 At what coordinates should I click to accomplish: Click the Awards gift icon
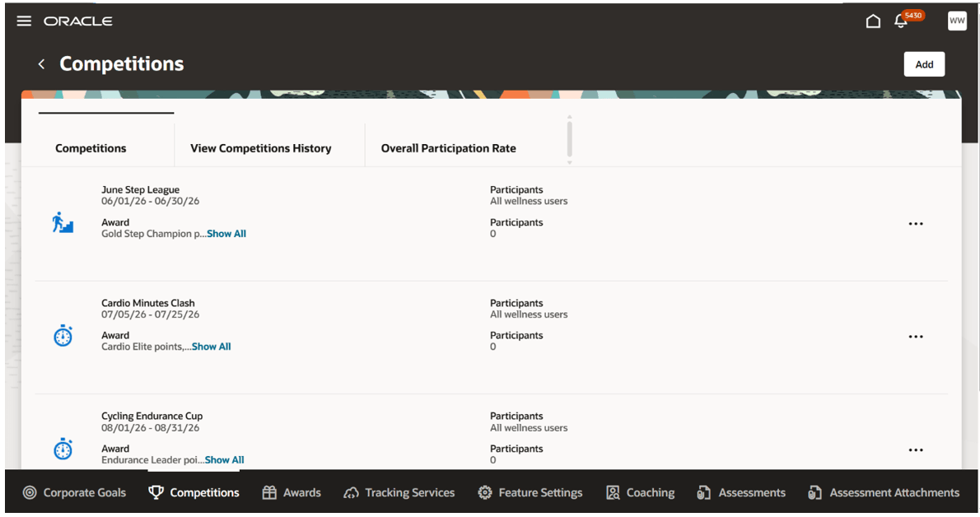click(x=269, y=492)
